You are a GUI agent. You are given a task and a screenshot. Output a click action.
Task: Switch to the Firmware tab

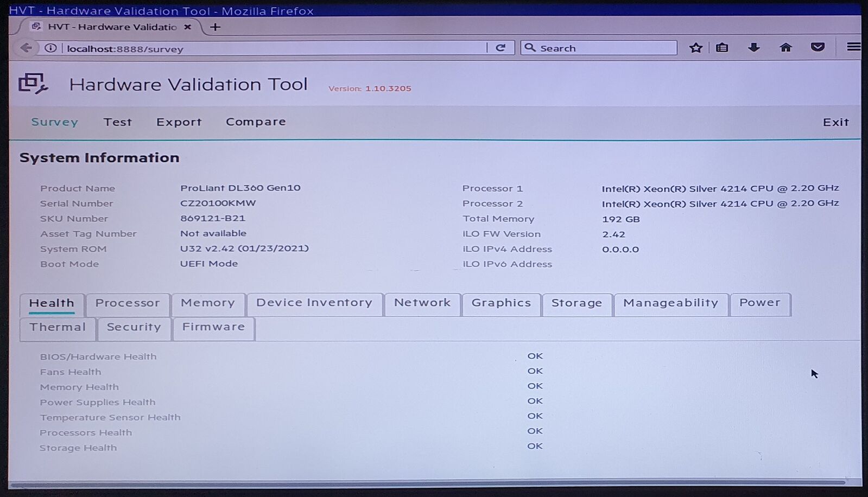point(213,327)
